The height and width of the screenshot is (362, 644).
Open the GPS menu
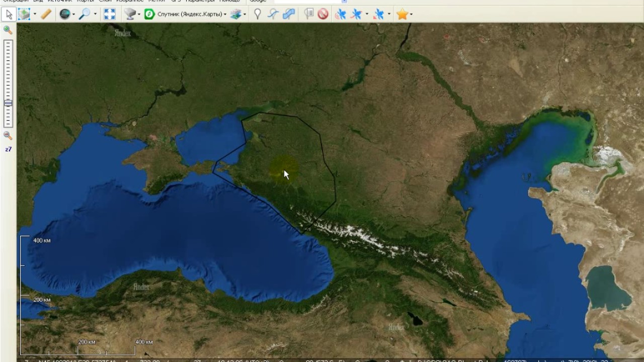point(176,2)
